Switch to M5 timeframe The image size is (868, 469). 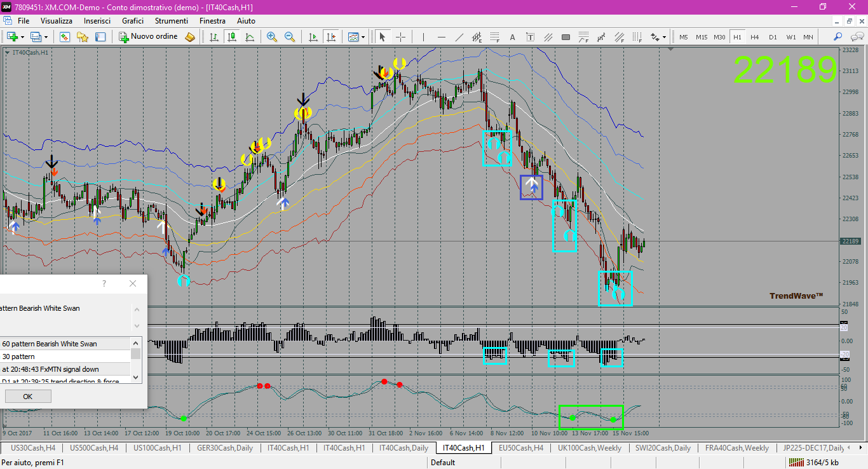coord(683,37)
